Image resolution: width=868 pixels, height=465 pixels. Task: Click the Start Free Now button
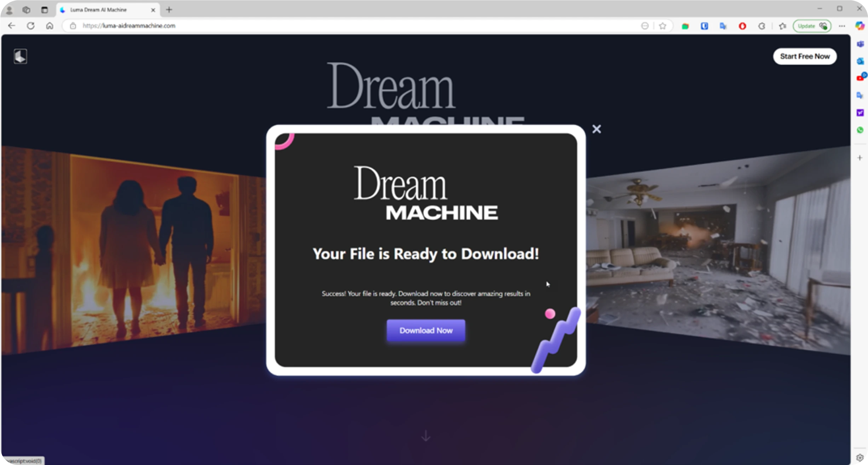[805, 56]
